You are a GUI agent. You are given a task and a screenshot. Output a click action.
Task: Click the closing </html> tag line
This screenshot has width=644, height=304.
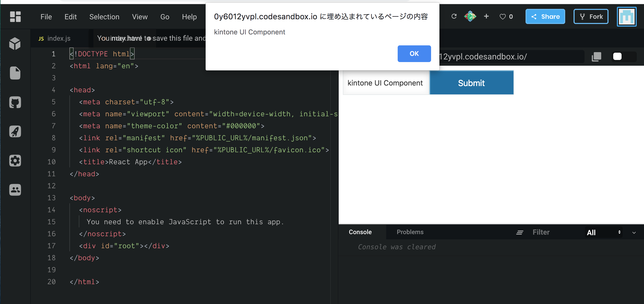click(x=84, y=282)
